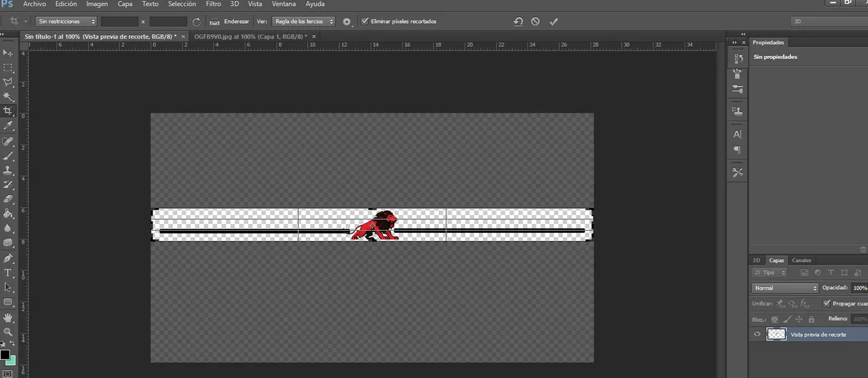Commit the crop with the checkmark icon

click(553, 22)
